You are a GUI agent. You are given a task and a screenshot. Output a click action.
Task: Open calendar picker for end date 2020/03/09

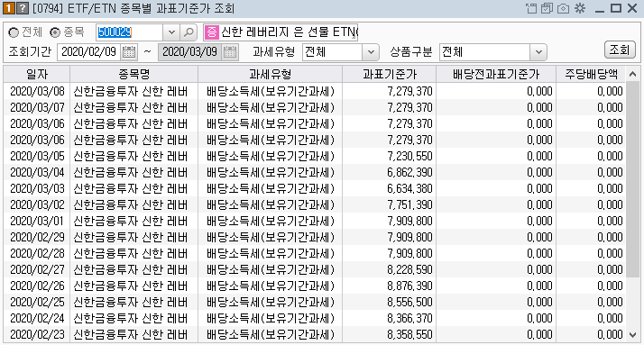[230, 51]
